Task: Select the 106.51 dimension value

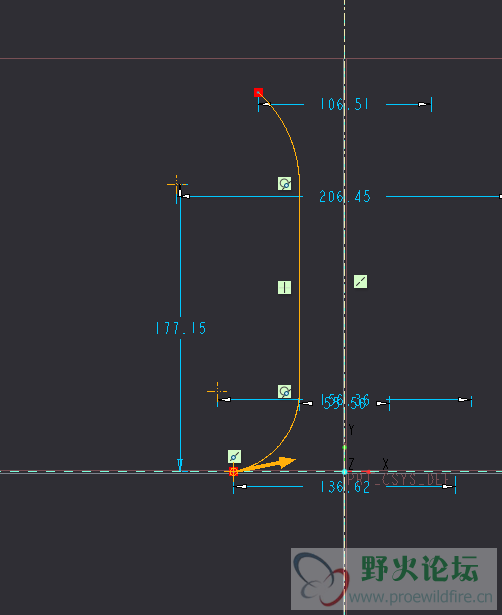Action: tap(344, 104)
